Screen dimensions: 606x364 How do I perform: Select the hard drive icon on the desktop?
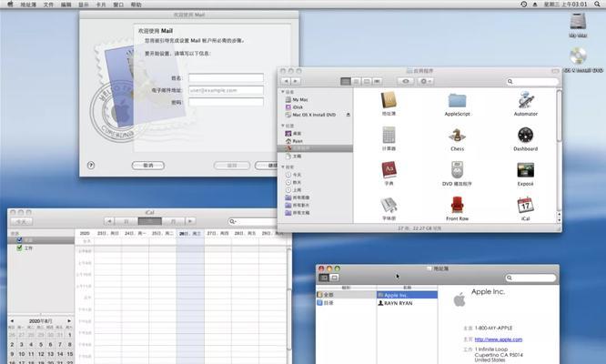pos(578,21)
